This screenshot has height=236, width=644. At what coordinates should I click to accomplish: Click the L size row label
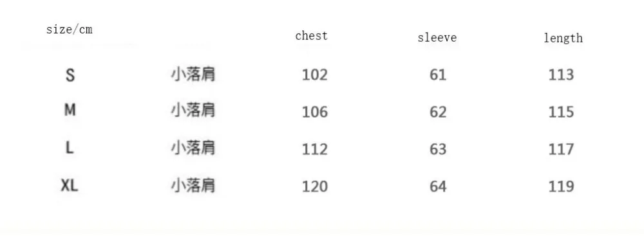point(70,147)
